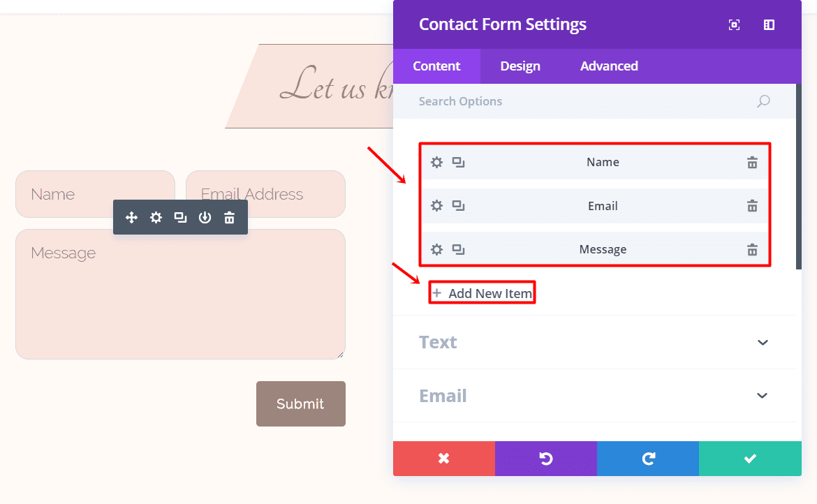Snap settings panel to sidebar

coord(769,25)
